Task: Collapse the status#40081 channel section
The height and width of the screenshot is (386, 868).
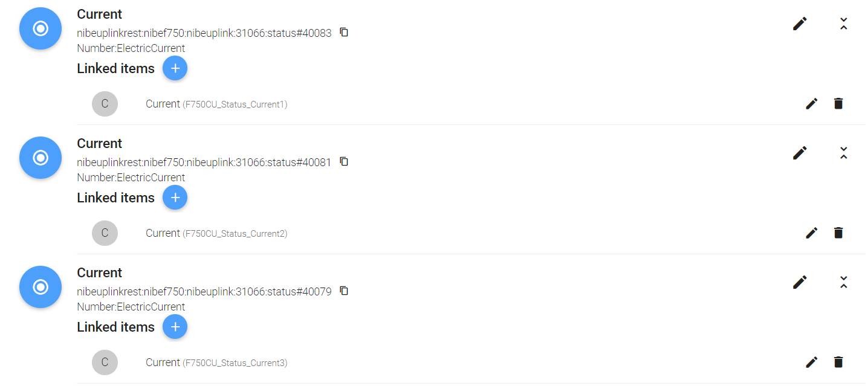Action: coord(844,153)
